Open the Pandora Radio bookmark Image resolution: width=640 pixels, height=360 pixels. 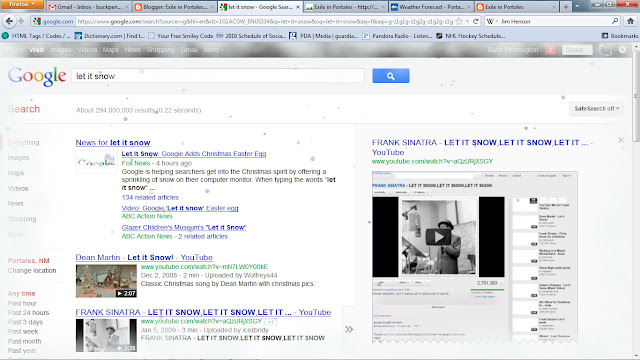(397, 36)
